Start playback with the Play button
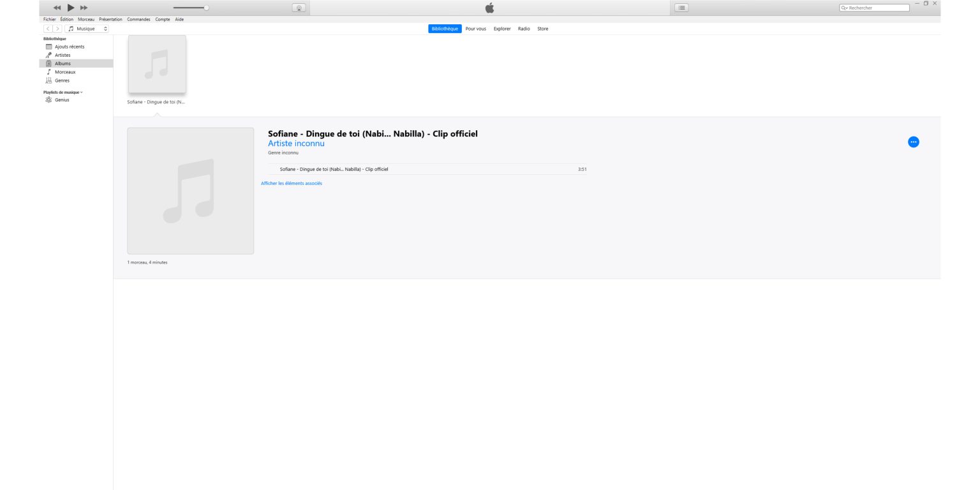The image size is (980, 490). click(71, 8)
